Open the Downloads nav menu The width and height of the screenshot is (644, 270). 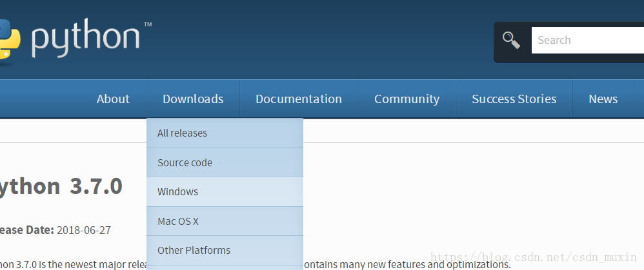(193, 99)
